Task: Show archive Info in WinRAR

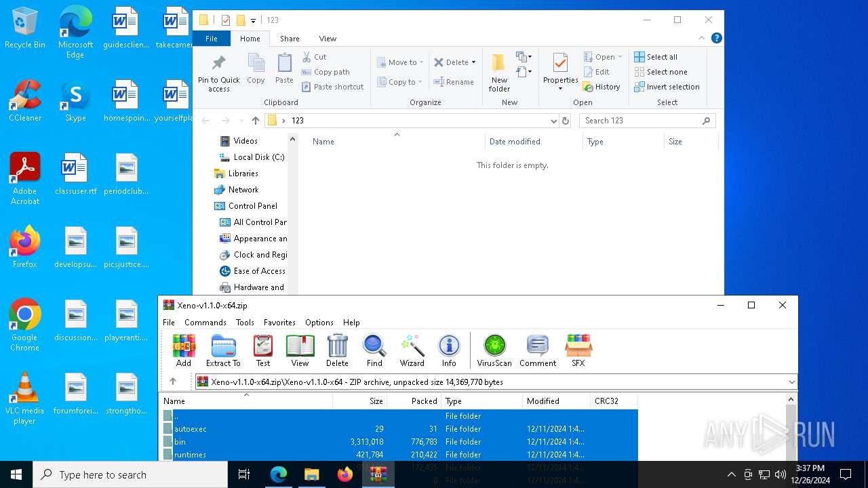Action: (449, 350)
